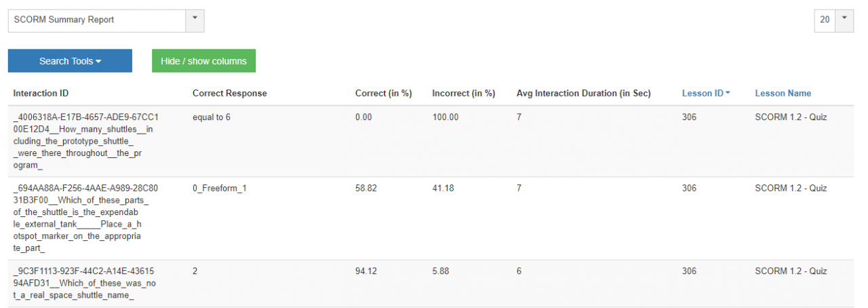
Task: Click the page size value 20 field
Action: [x=825, y=20]
